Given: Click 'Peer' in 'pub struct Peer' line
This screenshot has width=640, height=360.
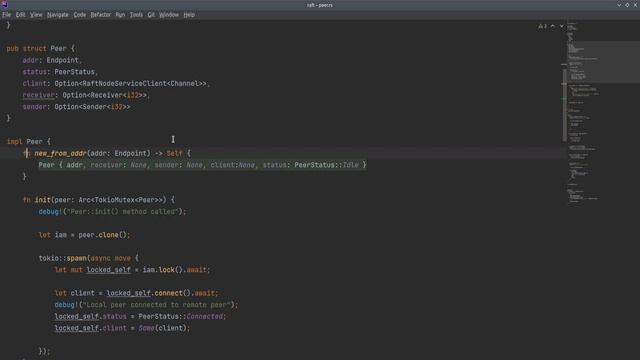Looking at the screenshot, I should point(58,49).
